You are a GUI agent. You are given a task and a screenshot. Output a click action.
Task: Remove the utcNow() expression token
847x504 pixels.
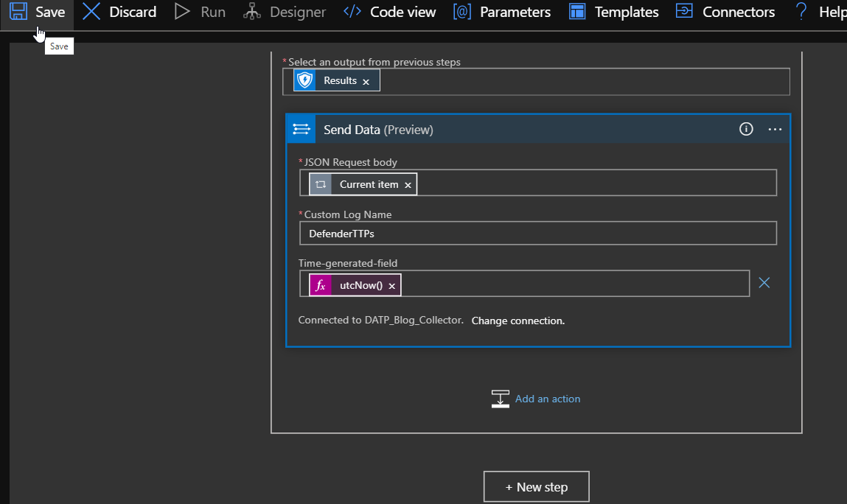392,286
